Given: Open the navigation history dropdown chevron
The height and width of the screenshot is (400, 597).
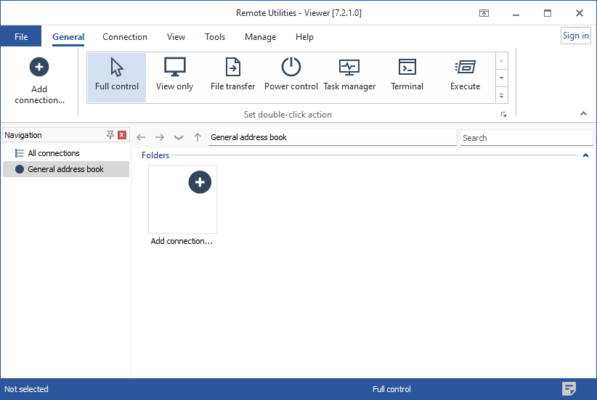Looking at the screenshot, I should tap(178, 137).
